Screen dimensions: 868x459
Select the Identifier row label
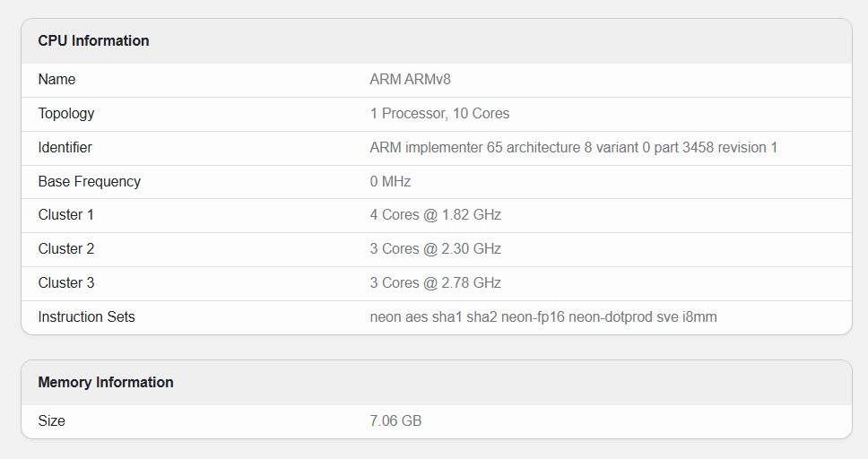65,148
